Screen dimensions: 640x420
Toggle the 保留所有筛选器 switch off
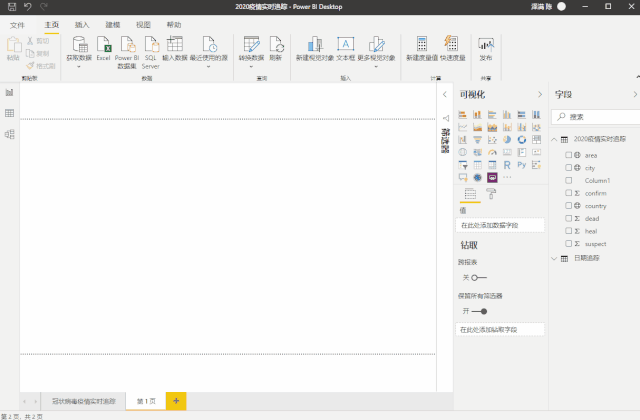pos(479,311)
